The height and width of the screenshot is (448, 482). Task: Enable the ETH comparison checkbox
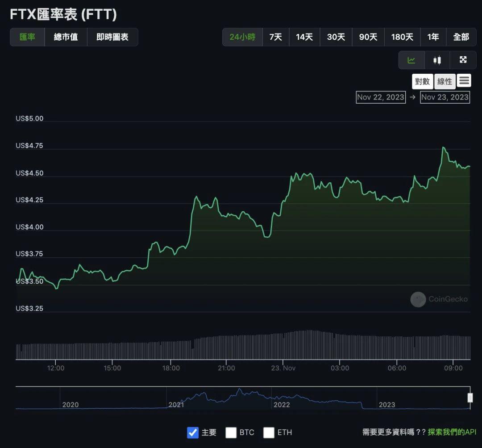[269, 432]
